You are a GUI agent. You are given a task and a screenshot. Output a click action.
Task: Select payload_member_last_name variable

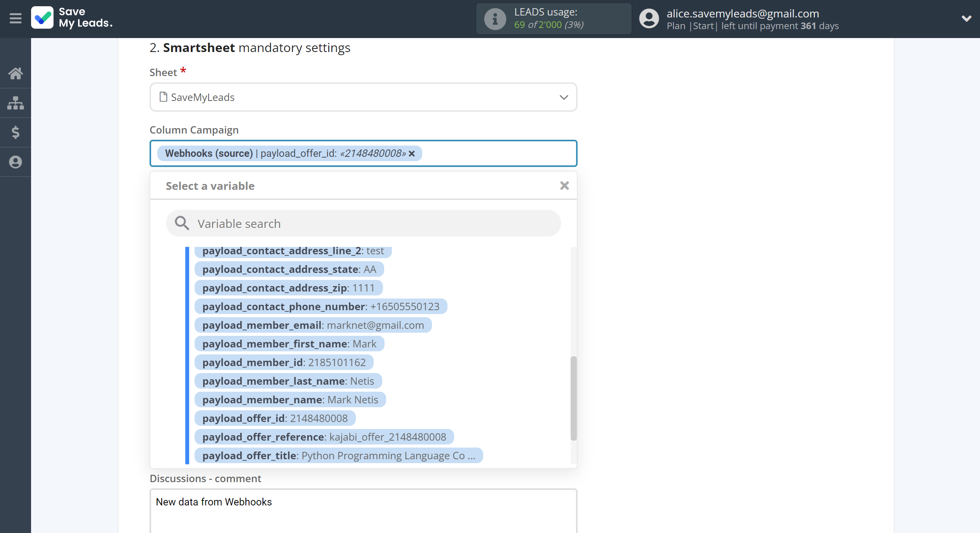click(x=288, y=381)
